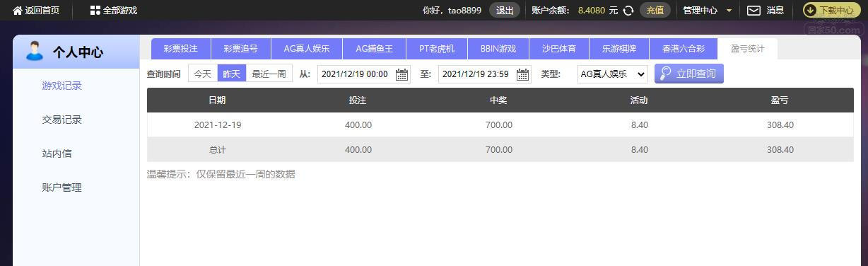Click the magnifier icon on 立即查询
The height and width of the screenshot is (266, 868).
[666, 74]
